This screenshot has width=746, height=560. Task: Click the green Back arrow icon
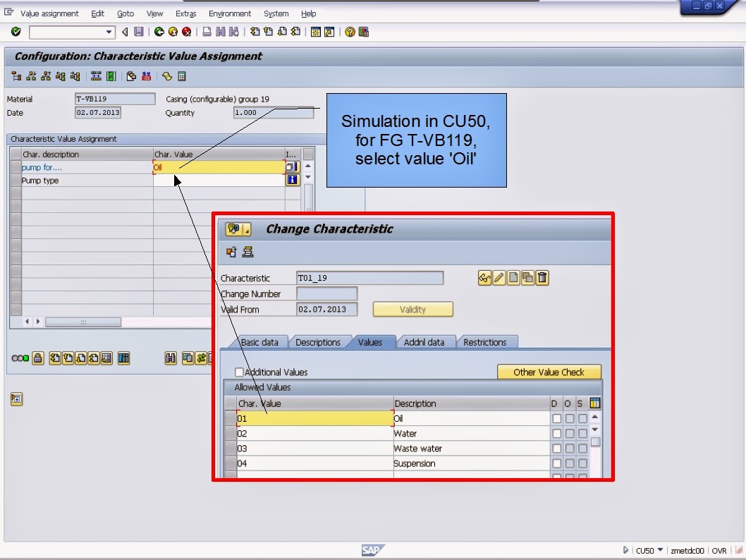click(159, 32)
